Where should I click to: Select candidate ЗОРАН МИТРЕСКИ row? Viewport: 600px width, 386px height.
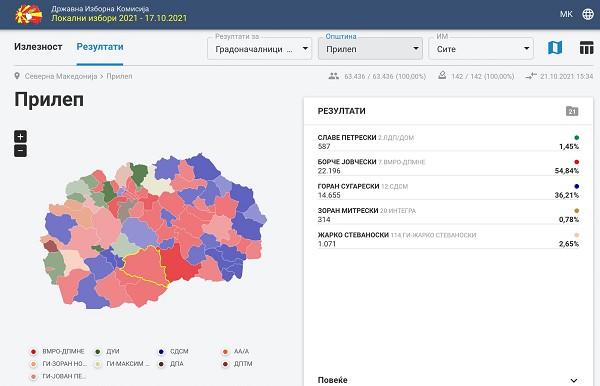448,215
